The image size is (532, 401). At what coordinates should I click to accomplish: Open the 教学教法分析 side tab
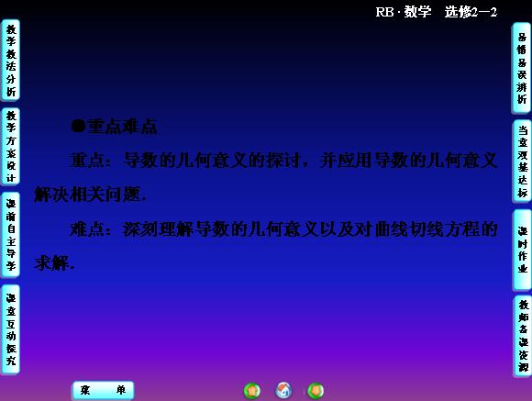pyautogui.click(x=11, y=60)
